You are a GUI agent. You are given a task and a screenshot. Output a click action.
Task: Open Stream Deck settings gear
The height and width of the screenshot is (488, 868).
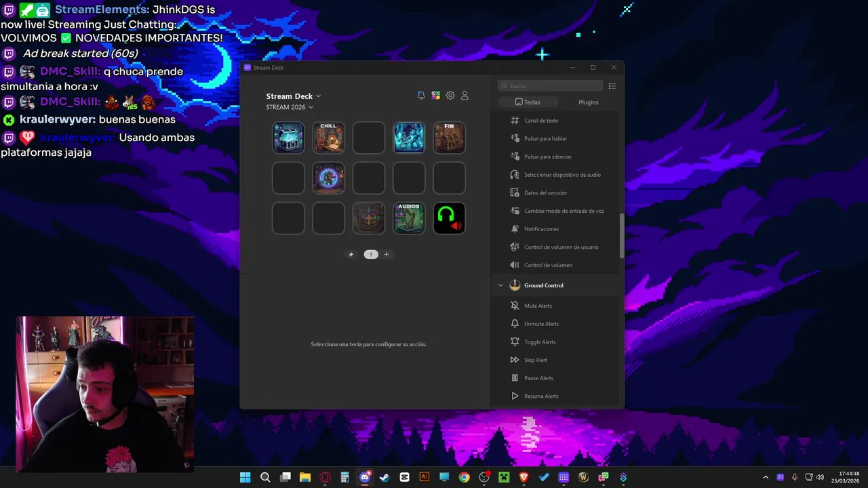click(x=450, y=96)
